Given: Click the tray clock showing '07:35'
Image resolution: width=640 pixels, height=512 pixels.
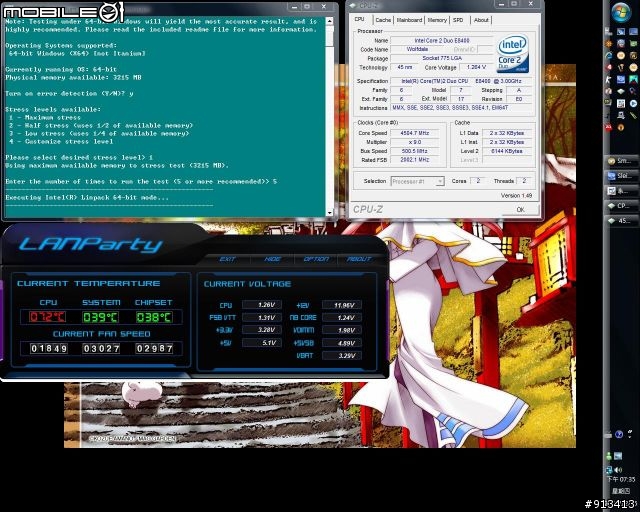Looking at the screenshot, I should [622, 479].
